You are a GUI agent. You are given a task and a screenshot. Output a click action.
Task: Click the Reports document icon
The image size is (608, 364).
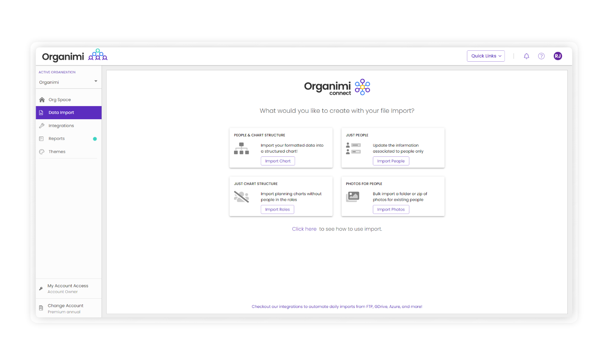(41, 139)
